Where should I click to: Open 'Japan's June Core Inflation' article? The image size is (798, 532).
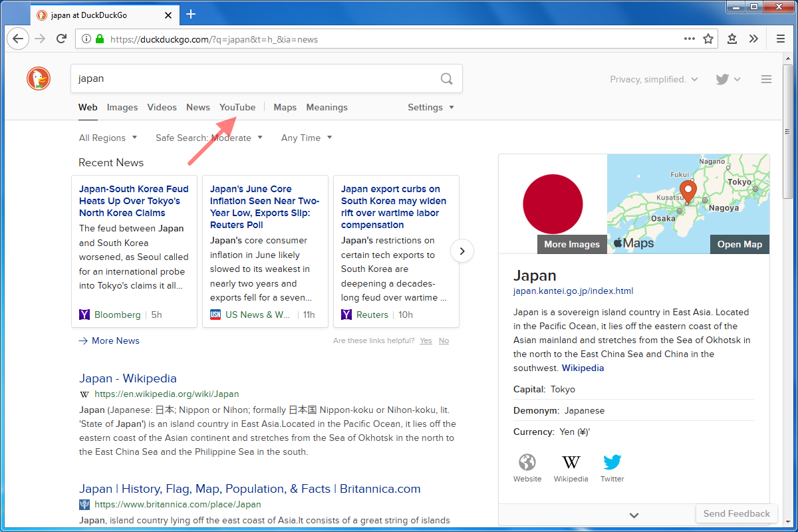tap(265, 207)
